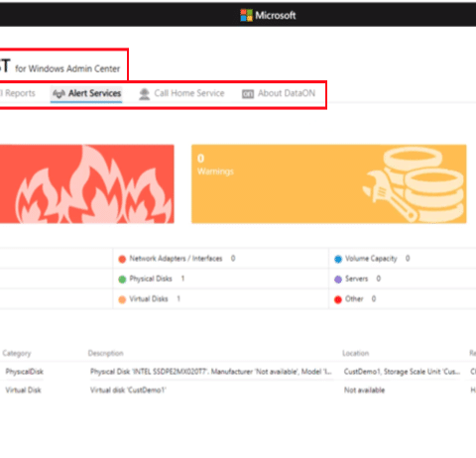Switch to Call Home Service tab
476x458 pixels.
coord(181,93)
